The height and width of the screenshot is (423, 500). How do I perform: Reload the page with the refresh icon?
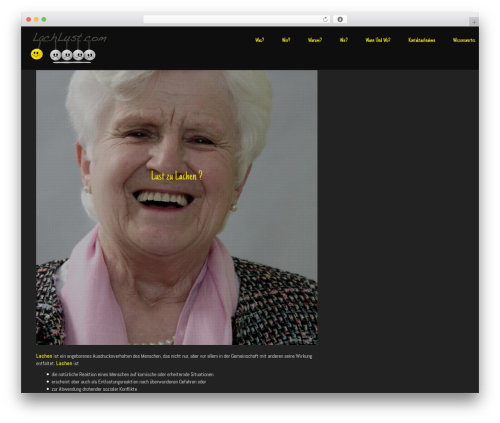pyautogui.click(x=325, y=20)
